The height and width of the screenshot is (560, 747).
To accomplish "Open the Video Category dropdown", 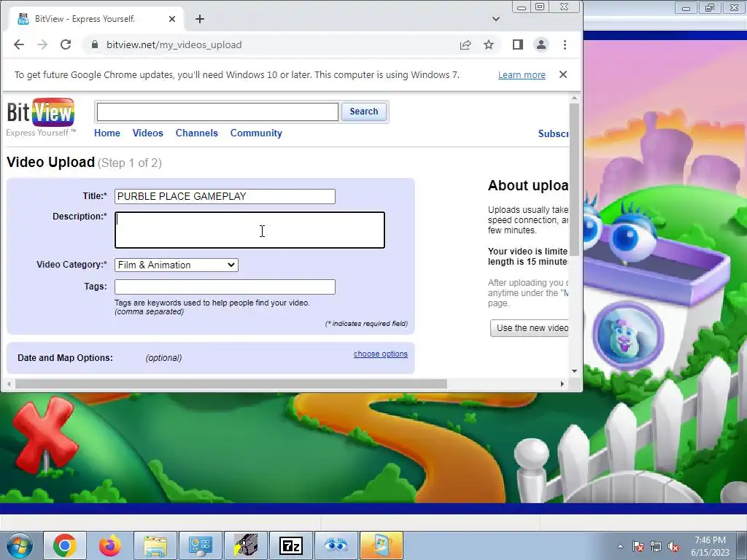I will point(177,265).
